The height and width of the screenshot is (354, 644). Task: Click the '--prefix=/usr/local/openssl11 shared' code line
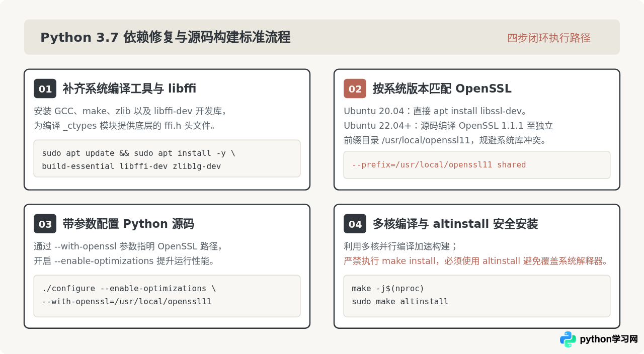click(x=439, y=164)
